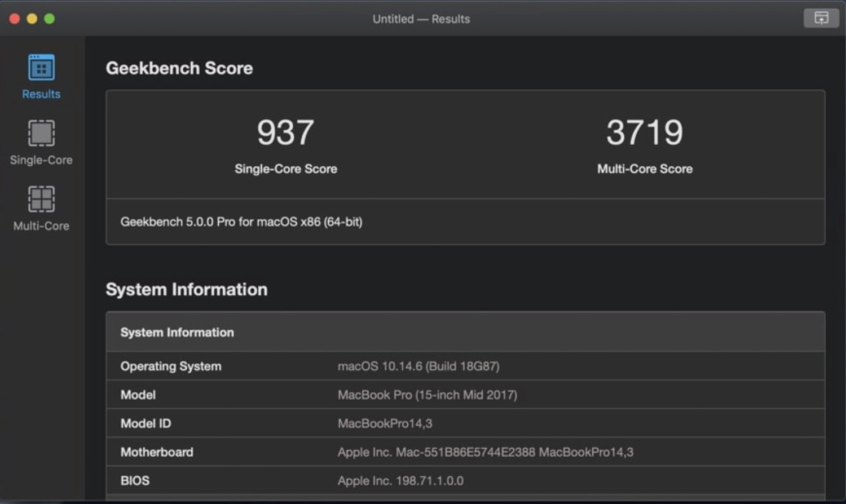Select the Single-Core sidebar icon

click(41, 133)
